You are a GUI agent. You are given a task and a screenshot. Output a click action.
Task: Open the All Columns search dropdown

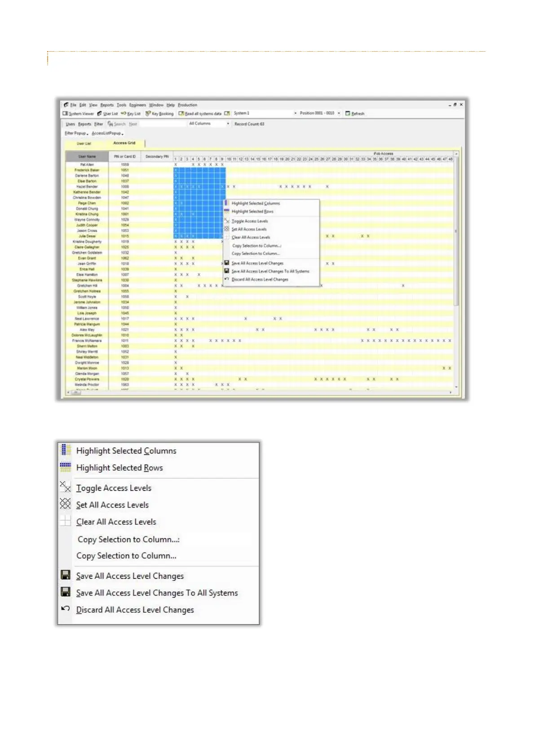228,123
